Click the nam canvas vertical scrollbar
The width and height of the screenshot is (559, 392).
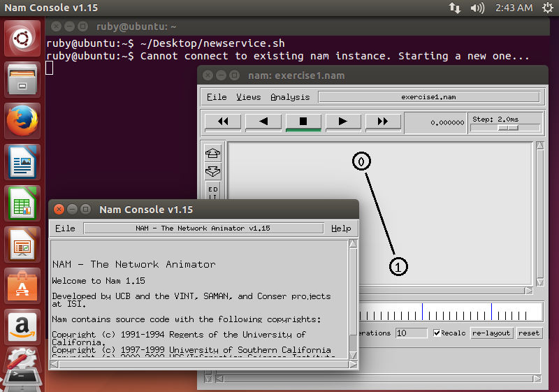tap(540, 214)
